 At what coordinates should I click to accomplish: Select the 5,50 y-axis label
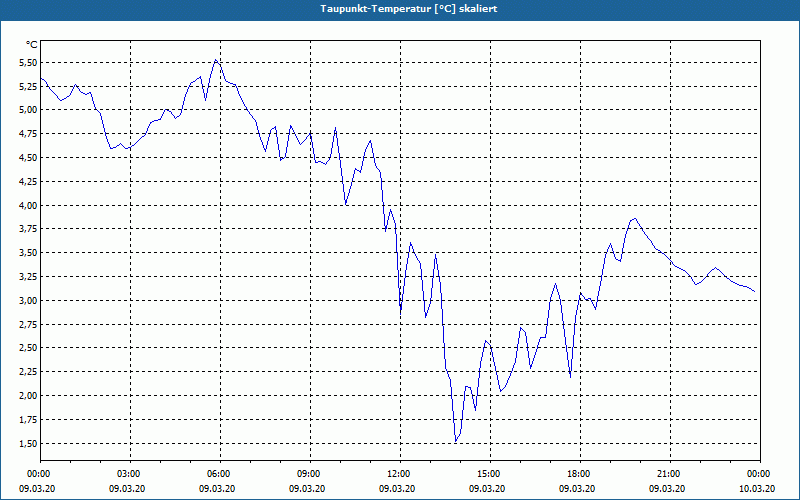pos(28,63)
